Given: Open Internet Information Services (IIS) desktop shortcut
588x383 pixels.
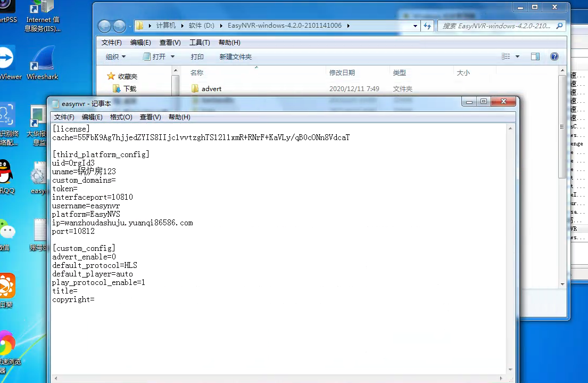Looking at the screenshot, I should click(x=43, y=16).
